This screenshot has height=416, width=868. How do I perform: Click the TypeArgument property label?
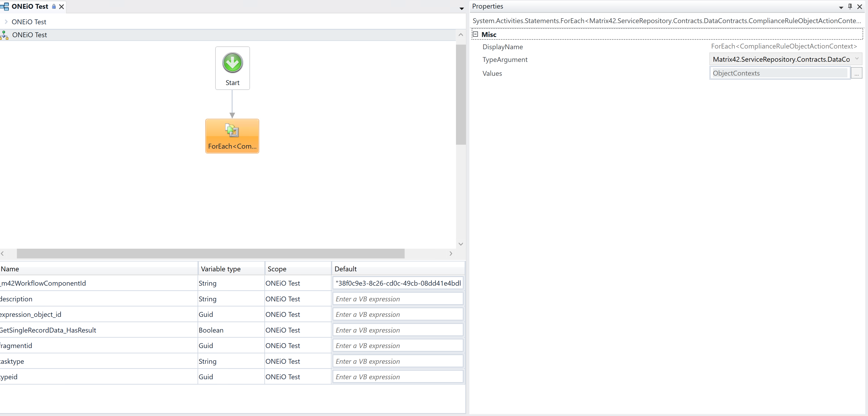coord(505,60)
